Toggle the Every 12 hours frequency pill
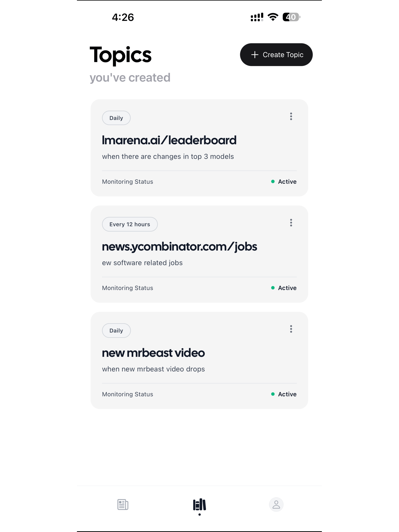The height and width of the screenshot is (532, 399). click(130, 224)
